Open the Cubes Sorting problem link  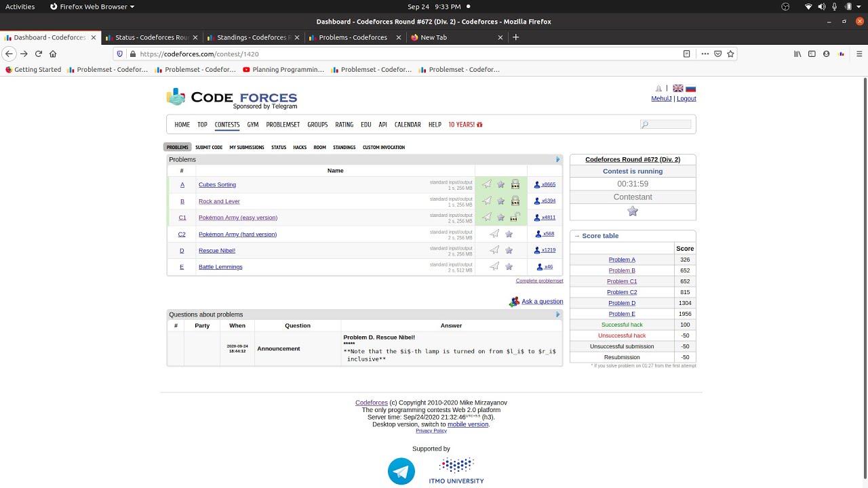(x=217, y=184)
